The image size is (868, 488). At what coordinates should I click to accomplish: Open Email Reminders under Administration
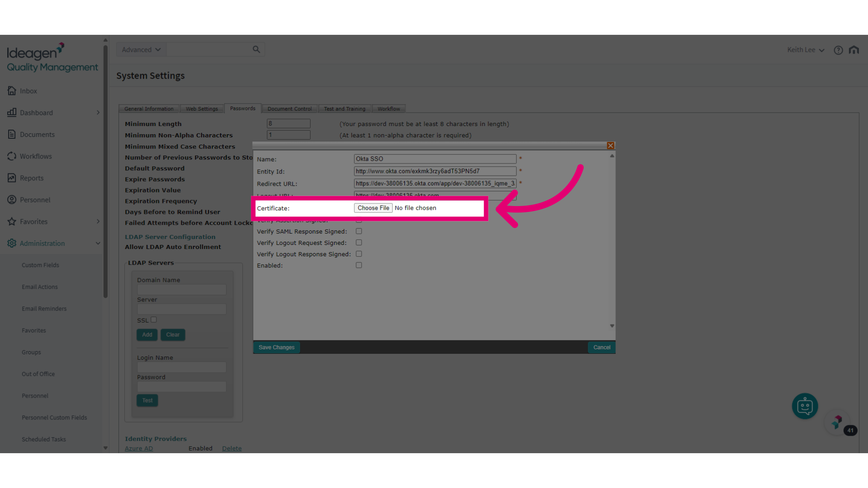pyautogui.click(x=44, y=309)
